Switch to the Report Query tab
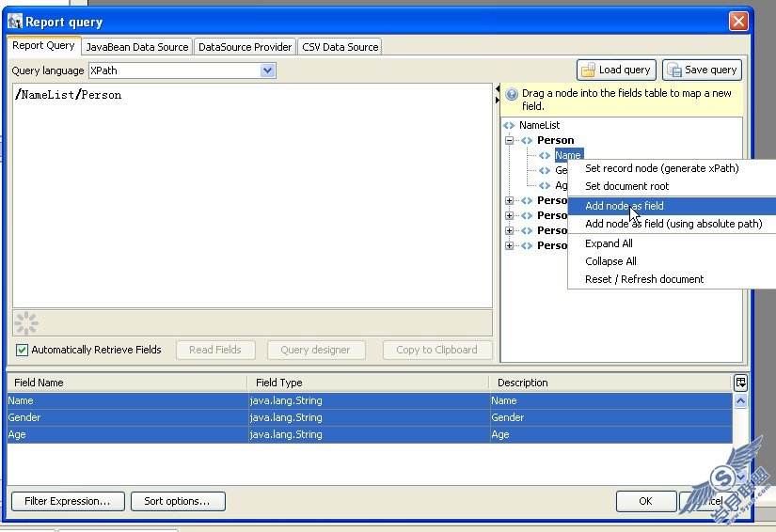Image resolution: width=776 pixels, height=532 pixels. coord(43,45)
